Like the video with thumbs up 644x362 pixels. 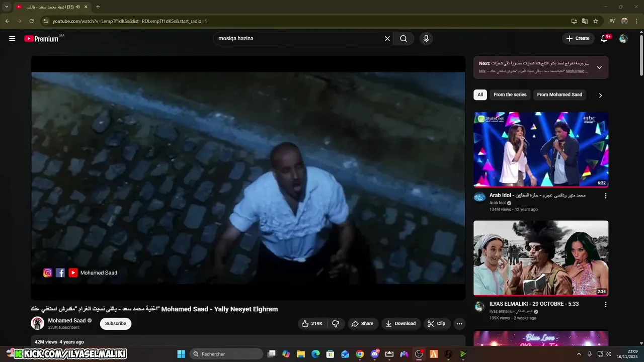coord(312,324)
